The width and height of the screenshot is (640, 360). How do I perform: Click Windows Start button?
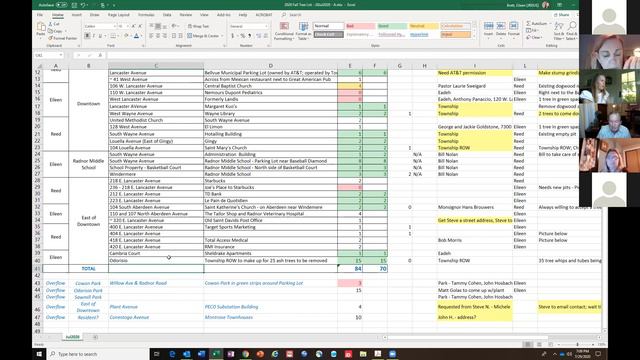click(39, 354)
